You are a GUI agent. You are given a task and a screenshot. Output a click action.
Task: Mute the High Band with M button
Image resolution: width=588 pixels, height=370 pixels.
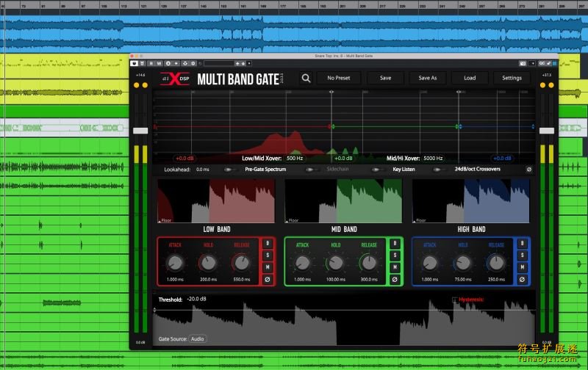point(522,267)
